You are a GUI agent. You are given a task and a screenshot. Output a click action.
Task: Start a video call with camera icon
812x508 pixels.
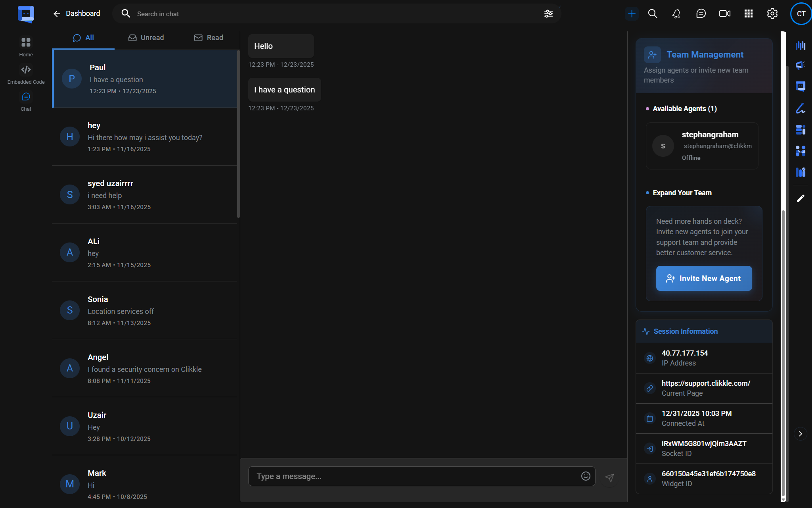(724, 14)
